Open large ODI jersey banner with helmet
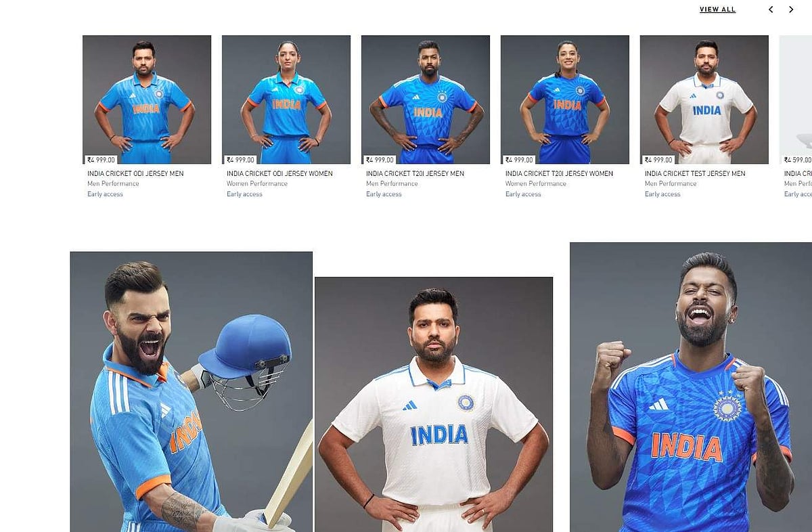 pyautogui.click(x=191, y=392)
